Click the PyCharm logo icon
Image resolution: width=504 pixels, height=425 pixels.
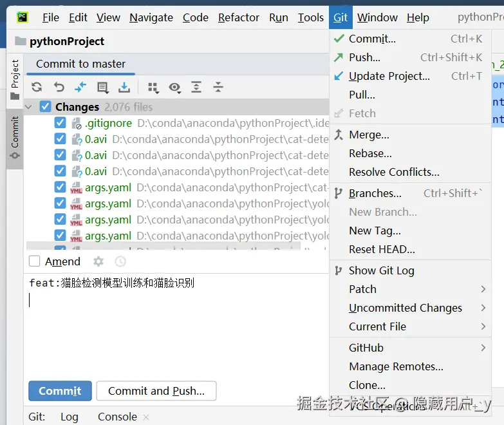point(23,17)
